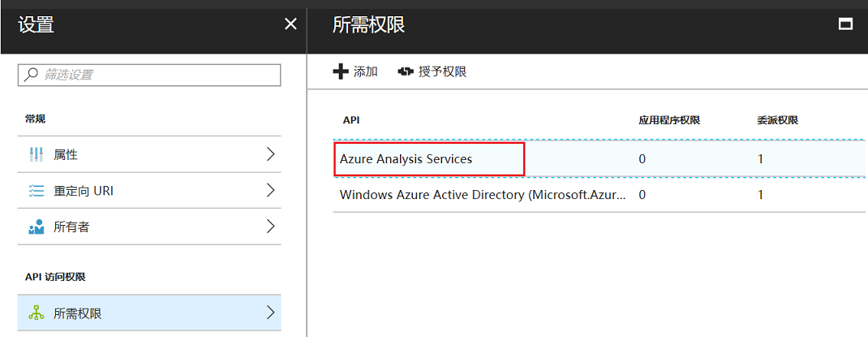Click the 委派权限 column header

[x=777, y=120]
